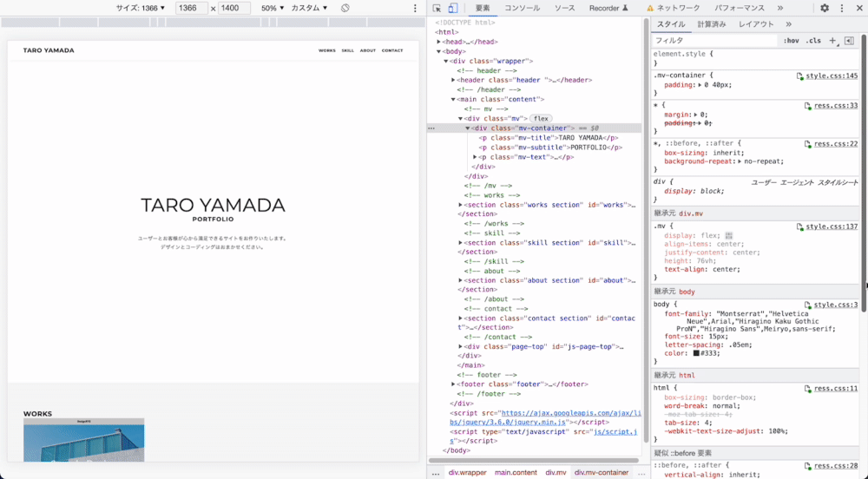The image size is (868, 479).
Task: Switch to the Console (コンソール) tab
Action: point(522,9)
